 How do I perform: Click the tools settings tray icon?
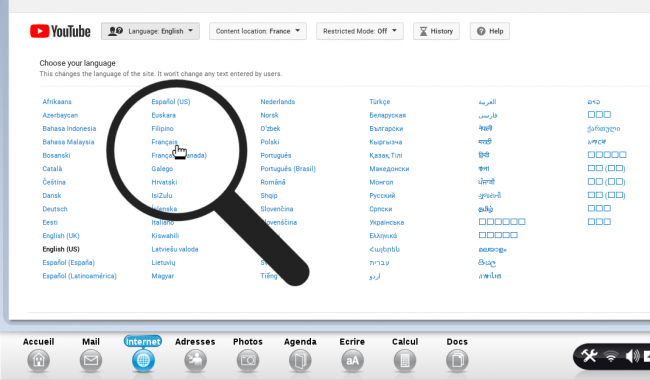pos(589,356)
